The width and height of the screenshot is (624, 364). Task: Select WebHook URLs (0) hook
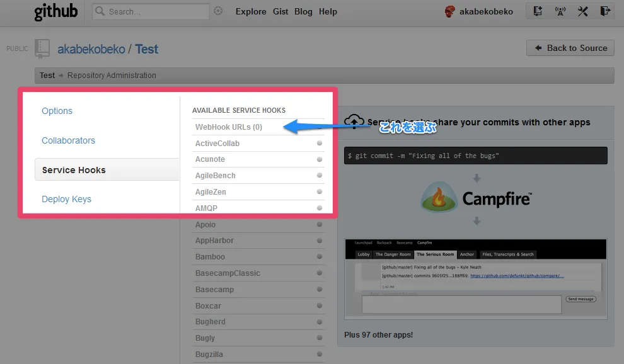(x=228, y=127)
